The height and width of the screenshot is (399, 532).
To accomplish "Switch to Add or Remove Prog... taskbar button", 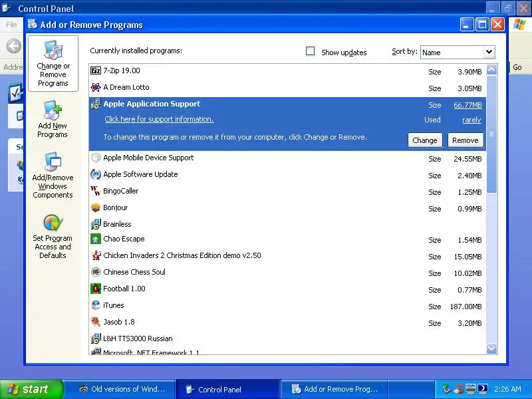I will point(335,389).
